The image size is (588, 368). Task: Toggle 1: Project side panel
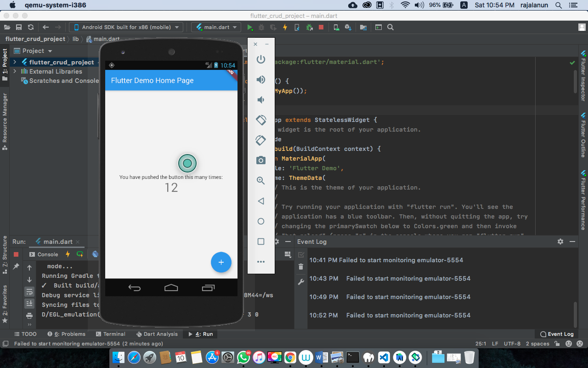pyautogui.click(x=5, y=65)
